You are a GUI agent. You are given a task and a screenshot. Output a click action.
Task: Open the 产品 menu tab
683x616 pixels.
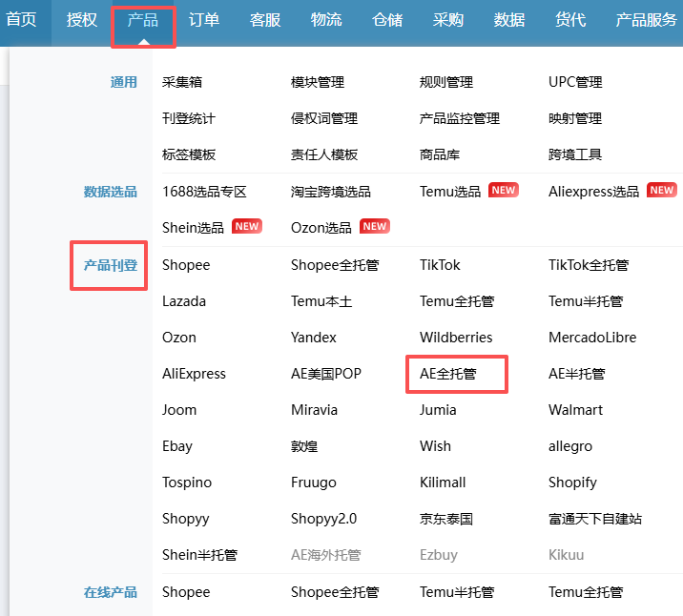point(143,20)
